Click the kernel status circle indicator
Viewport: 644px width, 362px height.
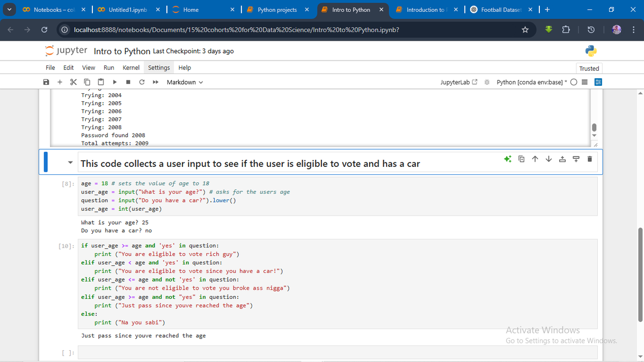(574, 82)
